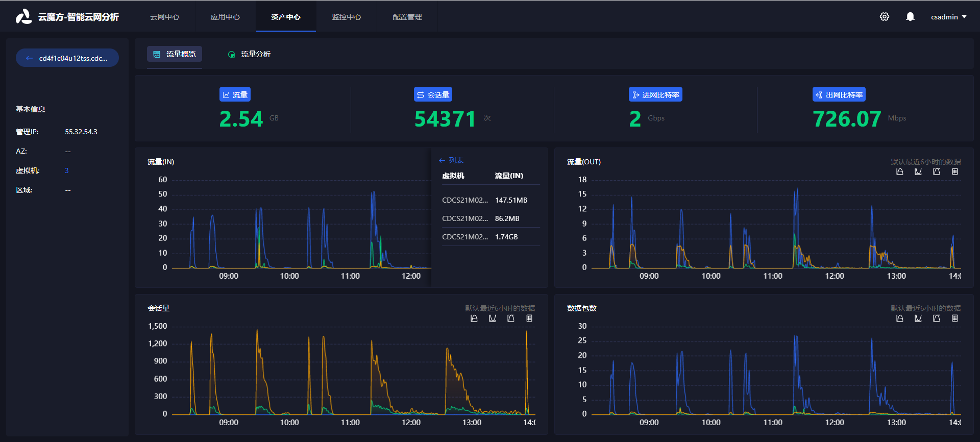
Task: Return from the 列表 panel to the chart
Action: [451, 160]
